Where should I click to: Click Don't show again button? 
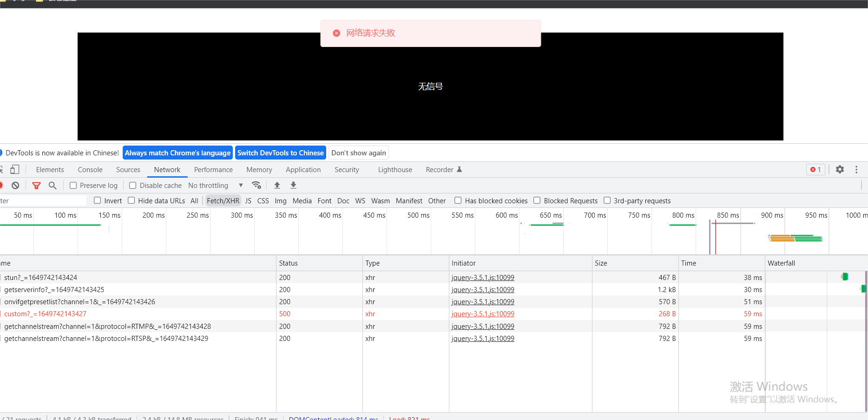coord(359,153)
